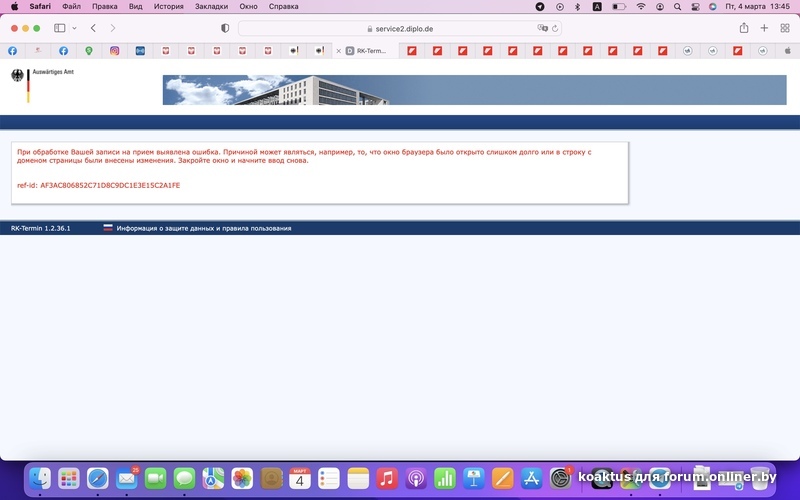Launch Music app from the Dock
Image resolution: width=800 pixels, height=500 pixels.
pos(388,478)
